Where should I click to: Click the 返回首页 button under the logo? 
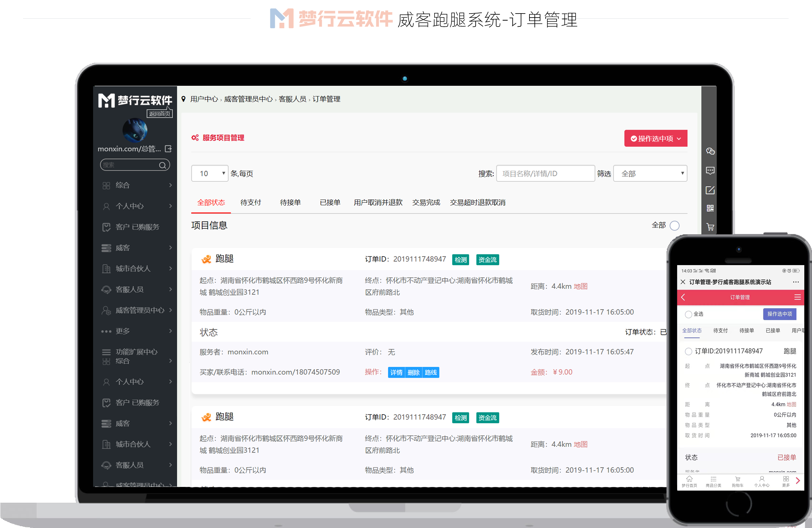159,114
